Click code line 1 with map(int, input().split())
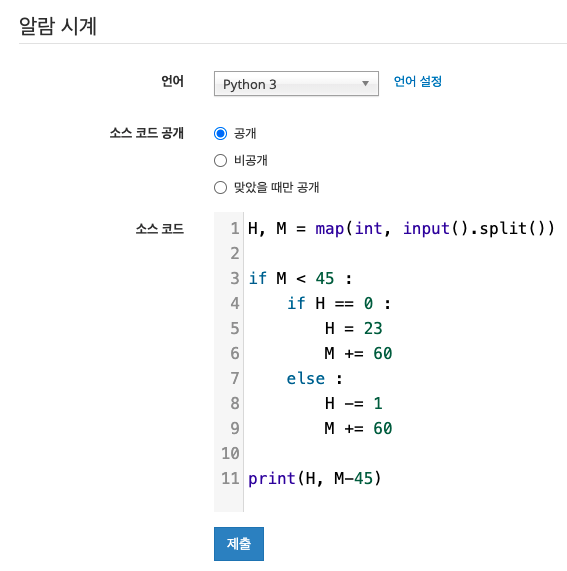 click(401, 229)
